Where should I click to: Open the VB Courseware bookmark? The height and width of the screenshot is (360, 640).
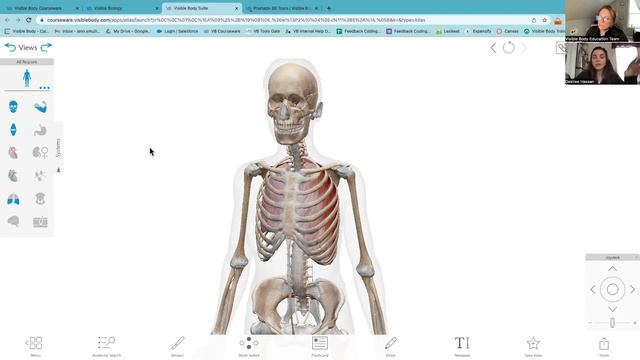[x=222, y=31]
